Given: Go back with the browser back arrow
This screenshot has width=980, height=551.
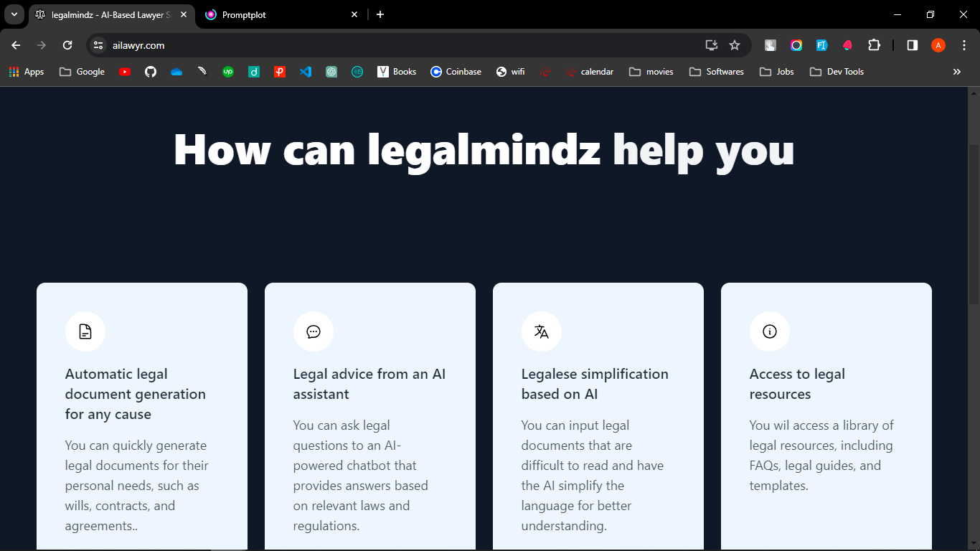Looking at the screenshot, I should [16, 45].
